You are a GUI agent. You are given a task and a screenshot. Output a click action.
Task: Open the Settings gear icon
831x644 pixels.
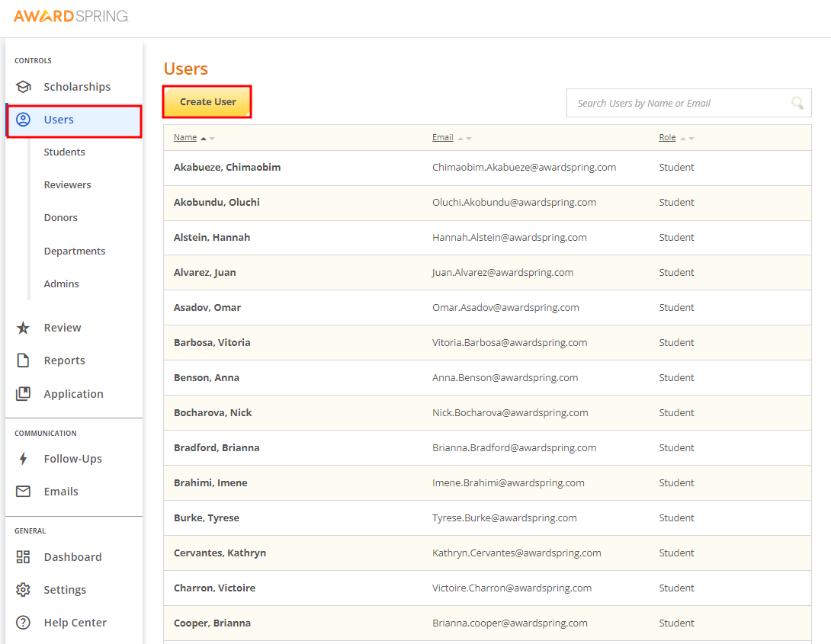pyautogui.click(x=23, y=589)
